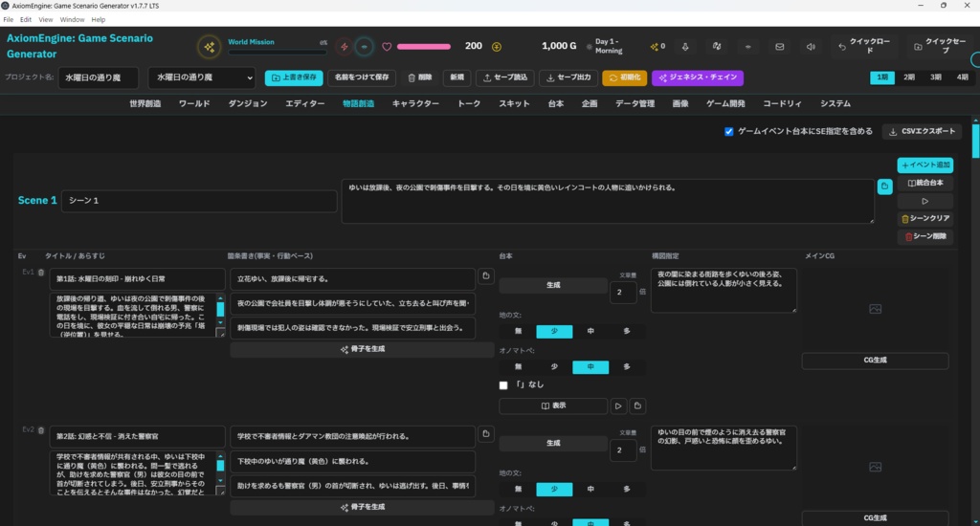Image resolution: width=980 pixels, height=526 pixels.
Task: Open the データ管理 tab
Action: coord(635,103)
